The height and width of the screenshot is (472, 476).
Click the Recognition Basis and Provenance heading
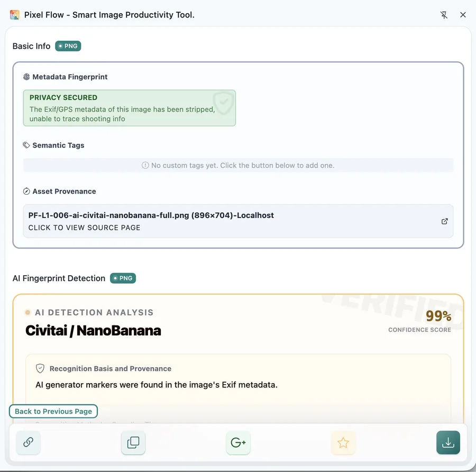[111, 369]
